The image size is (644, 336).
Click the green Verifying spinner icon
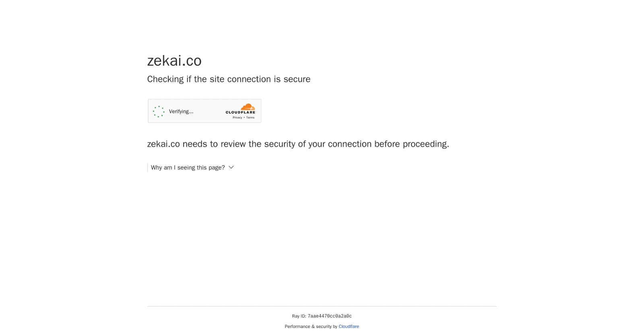pos(159,112)
